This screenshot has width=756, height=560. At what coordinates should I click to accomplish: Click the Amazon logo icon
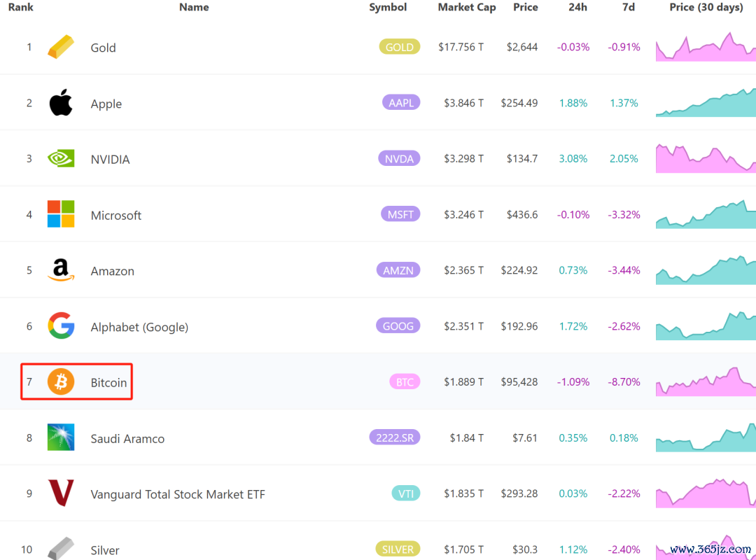pos(61,270)
